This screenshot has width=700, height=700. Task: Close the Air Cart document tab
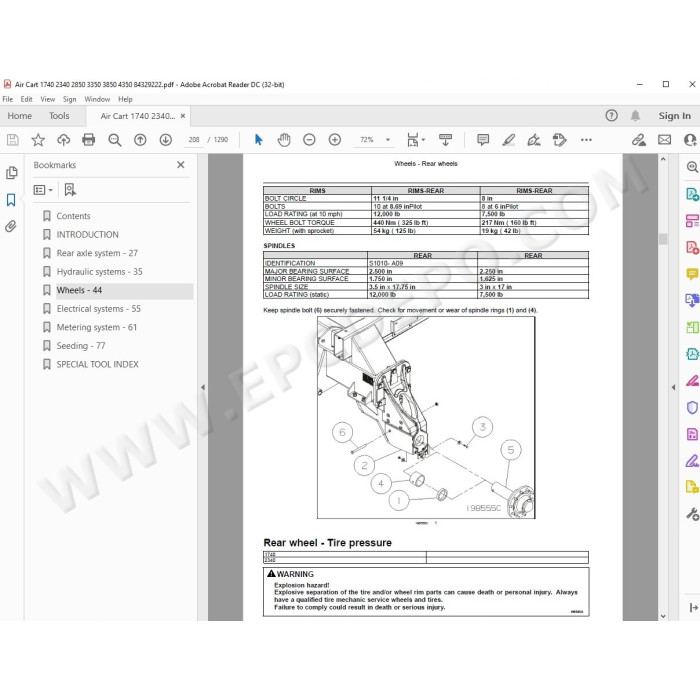(183, 116)
